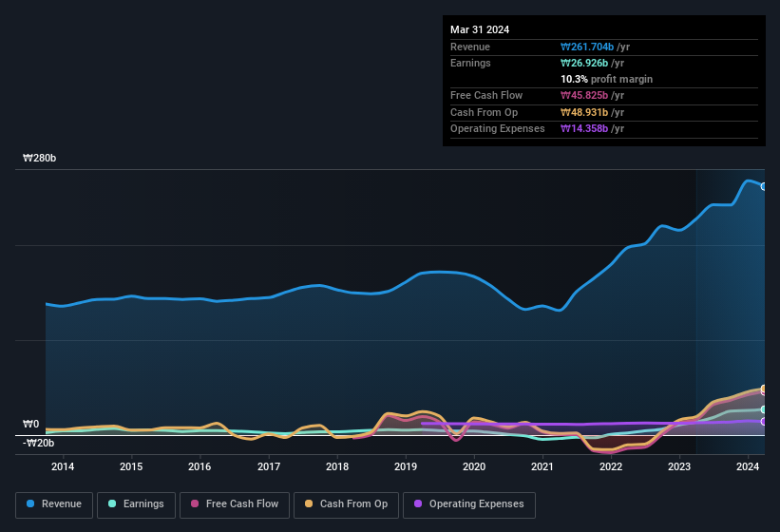Click the Cash From Op tooltip label
Image resolution: width=780 pixels, height=532 pixels.
pos(484,112)
